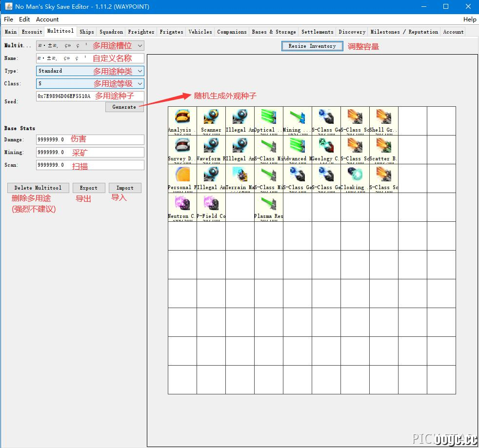The height and width of the screenshot is (448, 479).
Task: Open the Edit menu
Action: (x=24, y=19)
